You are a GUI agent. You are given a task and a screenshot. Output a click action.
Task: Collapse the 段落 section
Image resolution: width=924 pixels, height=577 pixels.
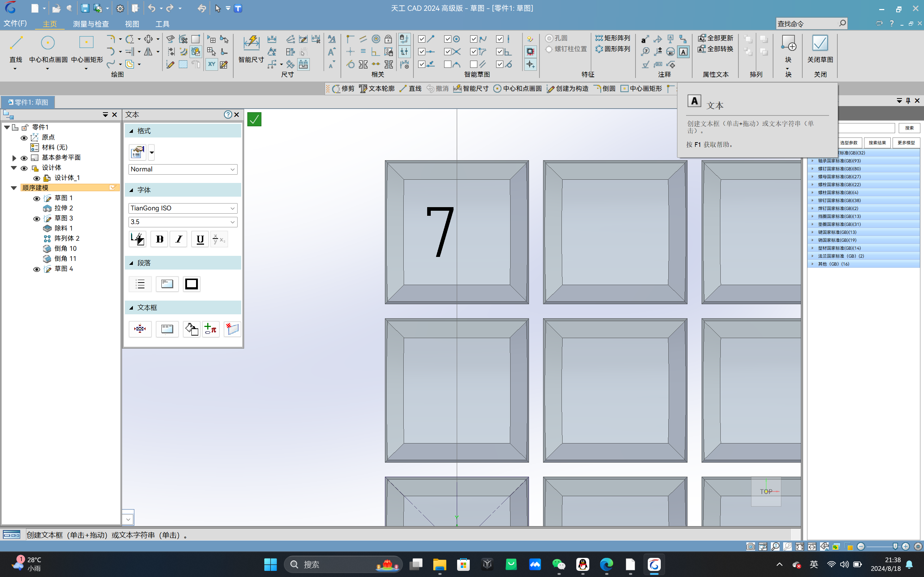pos(131,263)
